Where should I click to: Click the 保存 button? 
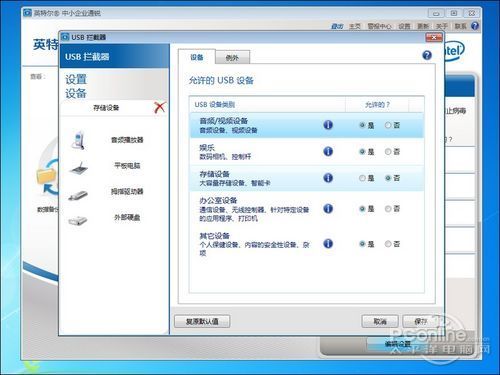point(421,321)
